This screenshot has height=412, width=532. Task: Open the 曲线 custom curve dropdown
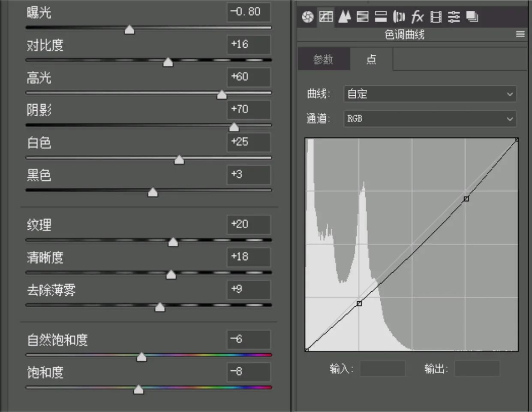(429, 94)
